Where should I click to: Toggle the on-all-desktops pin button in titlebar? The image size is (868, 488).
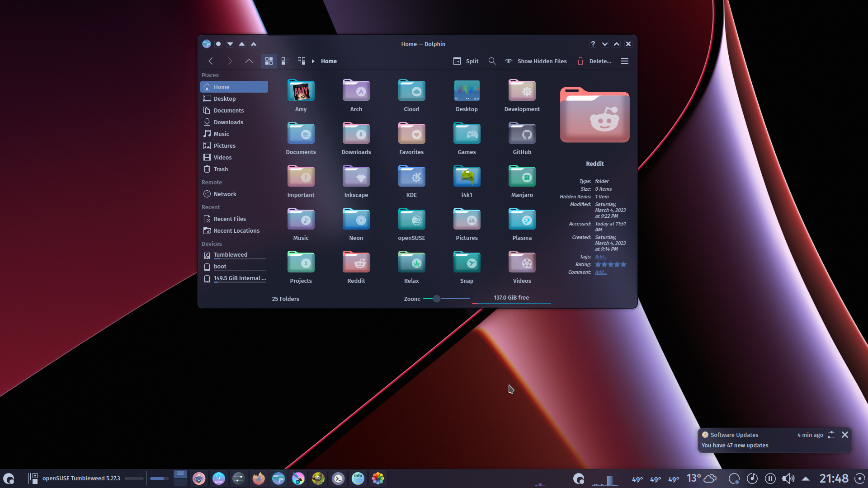(x=218, y=44)
